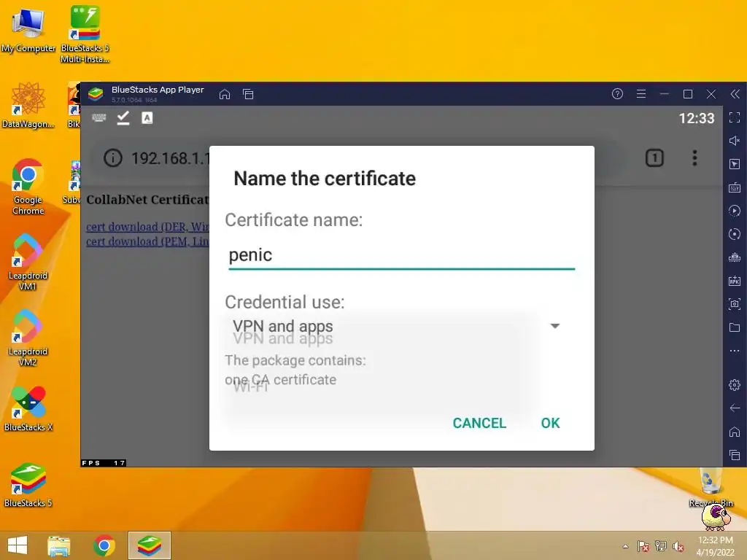Open File Explorer from taskbar
Screen dimensions: 747x560
click(x=59, y=545)
